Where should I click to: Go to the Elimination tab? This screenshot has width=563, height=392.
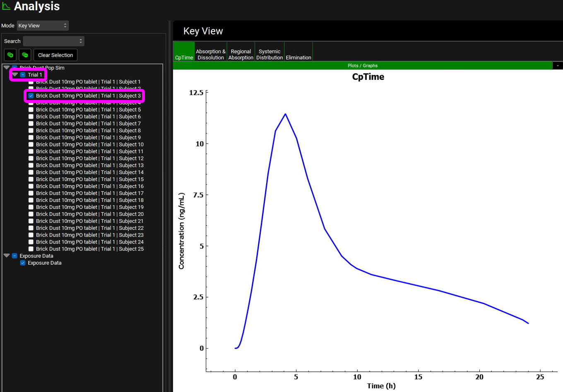pyautogui.click(x=298, y=57)
